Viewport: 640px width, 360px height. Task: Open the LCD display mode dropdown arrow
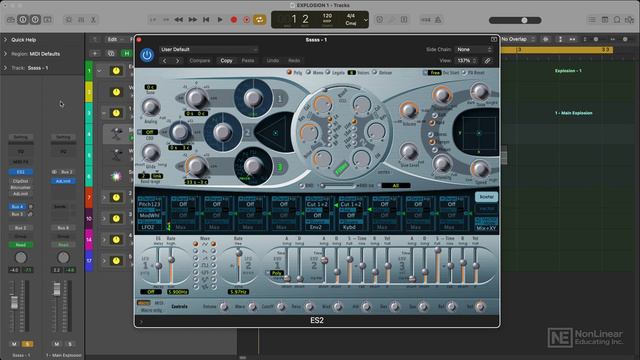click(x=366, y=20)
